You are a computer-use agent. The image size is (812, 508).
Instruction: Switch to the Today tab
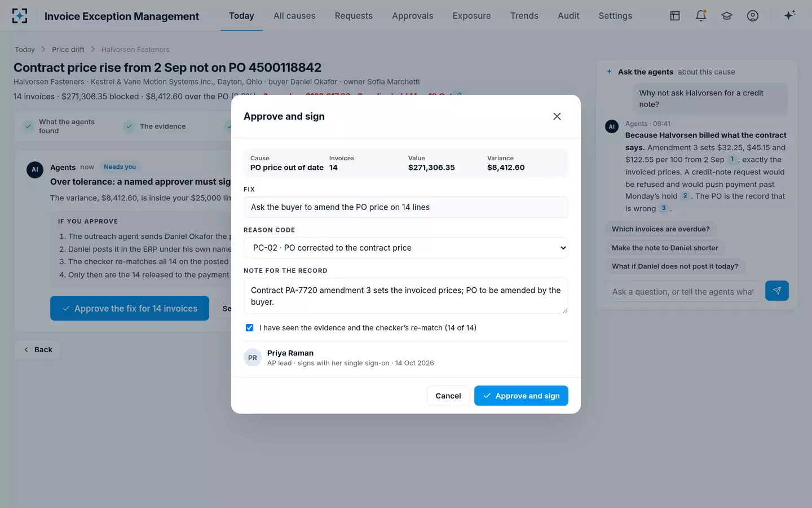point(241,16)
